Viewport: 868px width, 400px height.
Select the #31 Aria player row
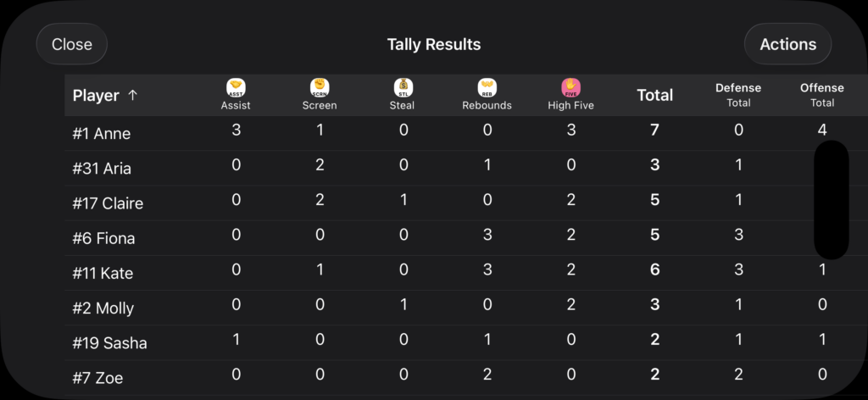(x=103, y=169)
